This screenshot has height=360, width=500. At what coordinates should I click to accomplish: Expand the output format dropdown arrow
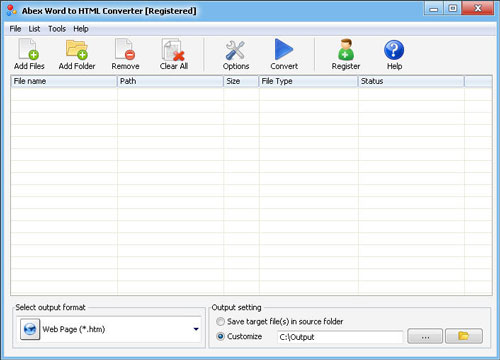(196, 329)
